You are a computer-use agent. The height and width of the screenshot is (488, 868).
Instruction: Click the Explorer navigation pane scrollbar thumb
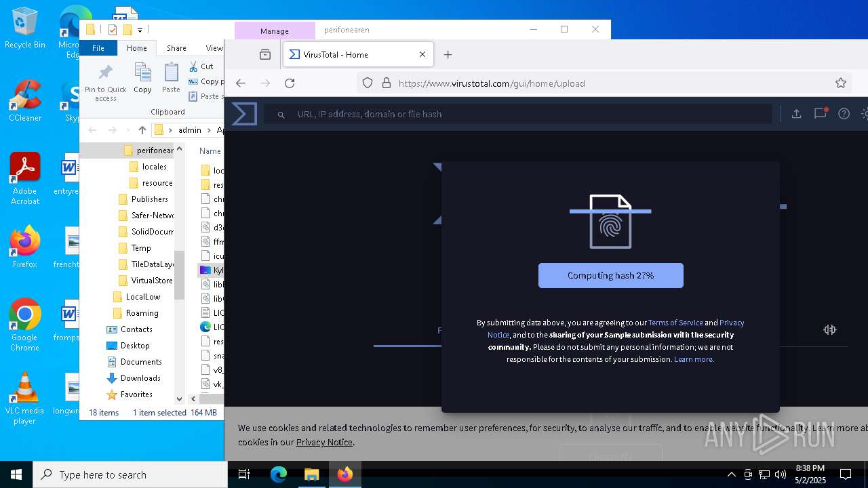click(x=179, y=274)
